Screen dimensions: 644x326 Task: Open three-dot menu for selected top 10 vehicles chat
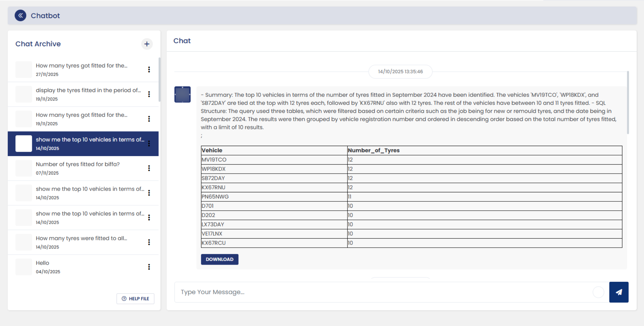click(149, 143)
